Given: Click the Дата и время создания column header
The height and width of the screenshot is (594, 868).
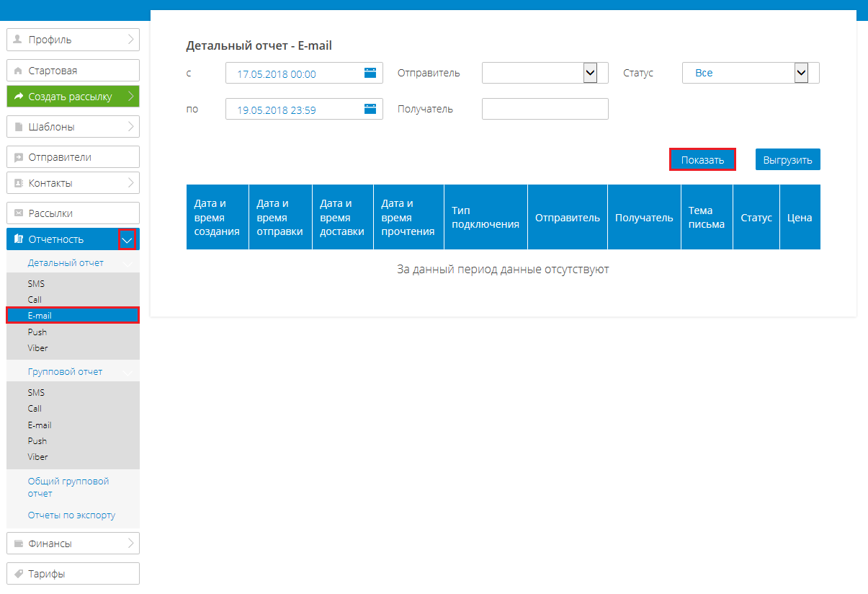Looking at the screenshot, I should (218, 217).
